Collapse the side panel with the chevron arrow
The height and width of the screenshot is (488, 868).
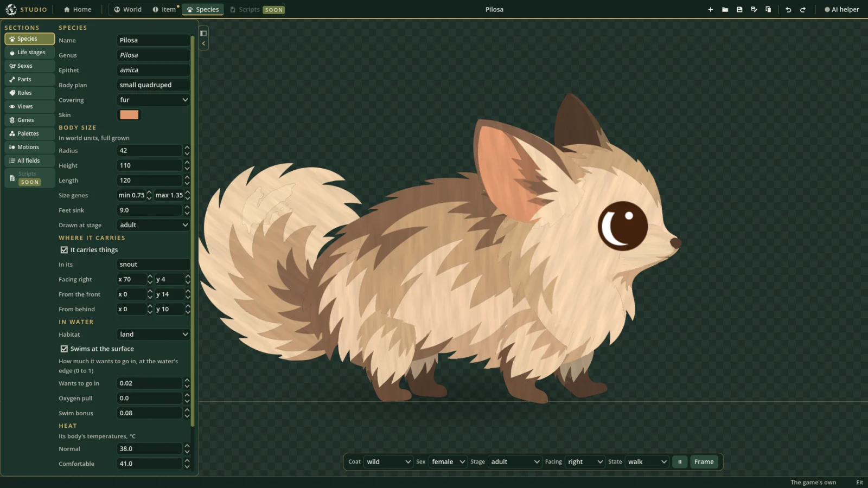[x=203, y=43]
